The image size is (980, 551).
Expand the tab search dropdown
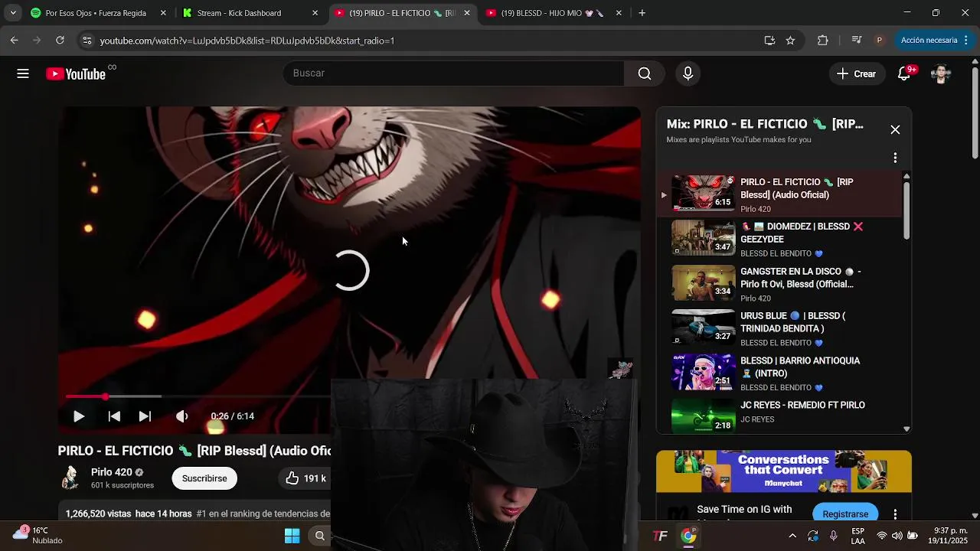click(x=13, y=13)
